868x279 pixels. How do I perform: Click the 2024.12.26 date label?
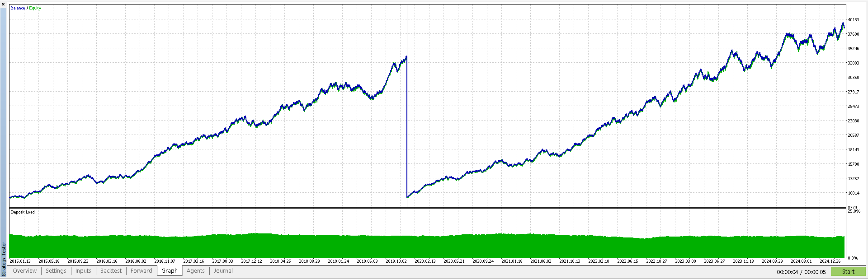(830, 261)
